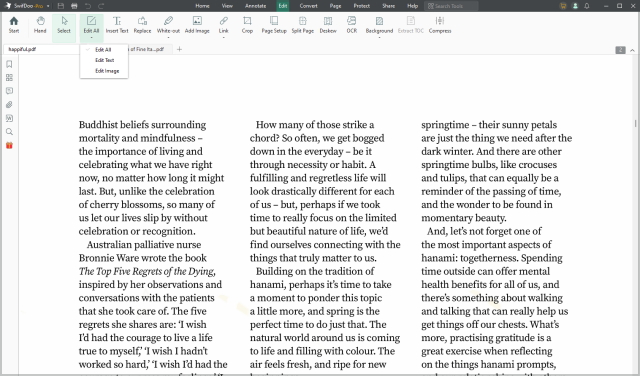
Task: Switch to the Annotate tab
Action: [256, 6]
